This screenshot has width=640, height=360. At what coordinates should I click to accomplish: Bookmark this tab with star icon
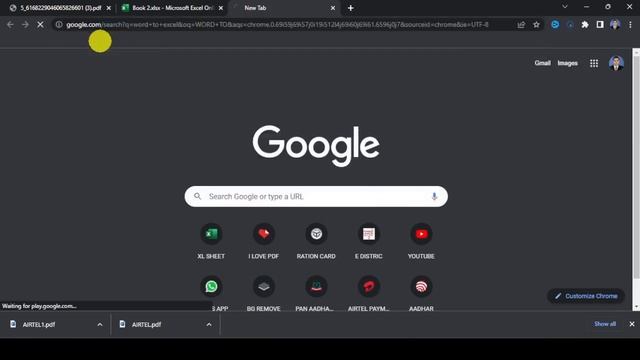[x=536, y=24]
